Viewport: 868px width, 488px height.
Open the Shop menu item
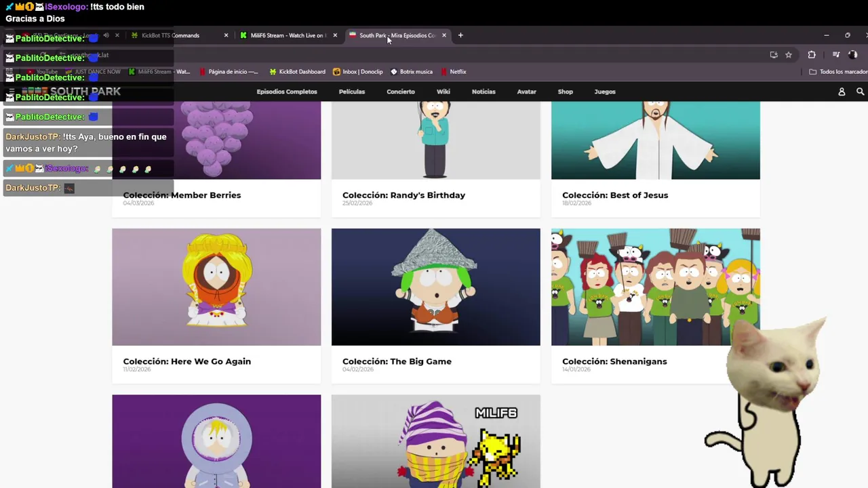coord(566,91)
